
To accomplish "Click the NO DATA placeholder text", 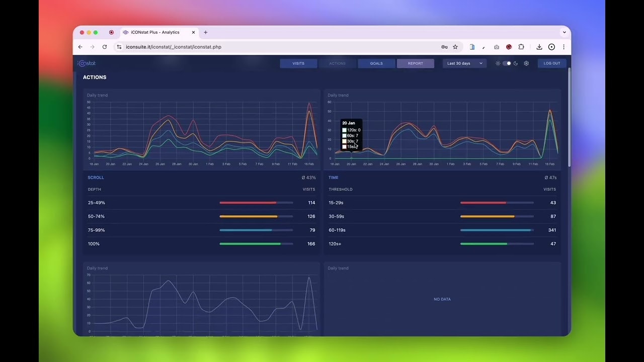I will tap(442, 299).
